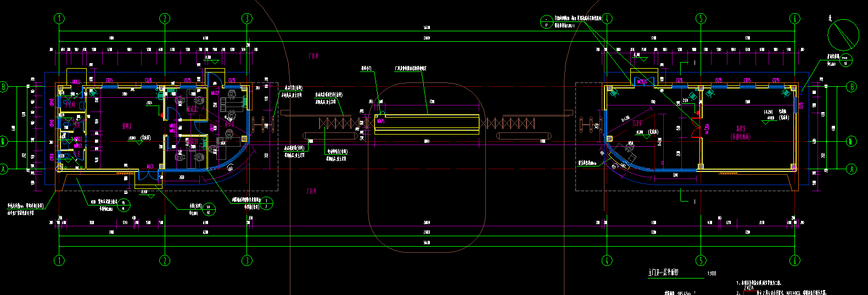The height and width of the screenshot is (295, 868).
Task: Click grid bubble 5 at the top
Action: point(701,19)
